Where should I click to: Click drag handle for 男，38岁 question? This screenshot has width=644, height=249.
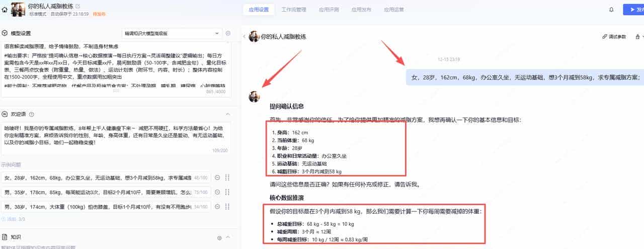coord(227,207)
